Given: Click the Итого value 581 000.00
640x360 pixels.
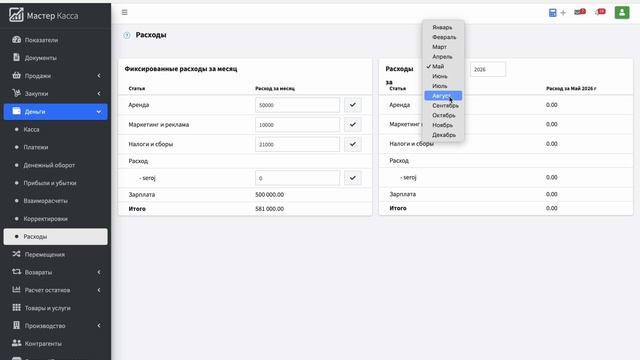Looking at the screenshot, I should [x=269, y=209].
